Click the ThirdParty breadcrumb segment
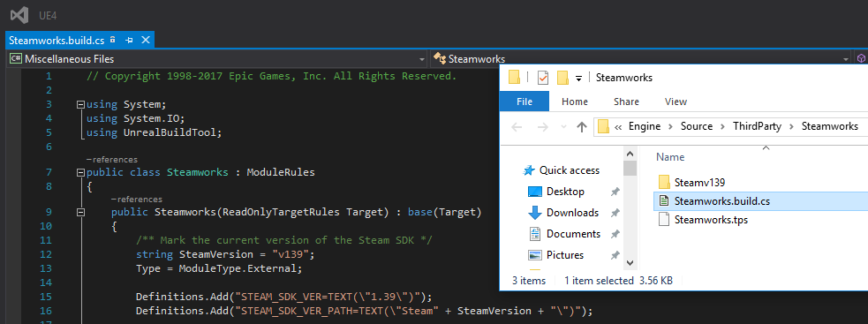Viewport: 868px width, 324px height. pyautogui.click(x=757, y=126)
